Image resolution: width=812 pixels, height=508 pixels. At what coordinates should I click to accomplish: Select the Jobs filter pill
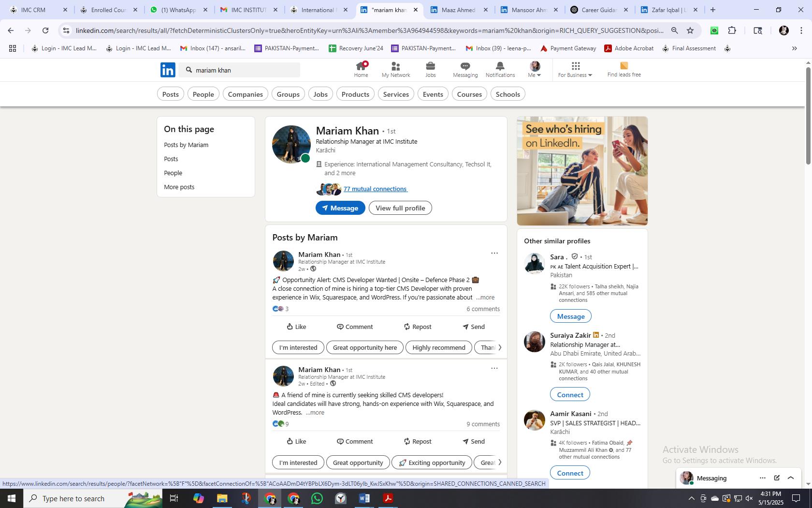(x=320, y=94)
